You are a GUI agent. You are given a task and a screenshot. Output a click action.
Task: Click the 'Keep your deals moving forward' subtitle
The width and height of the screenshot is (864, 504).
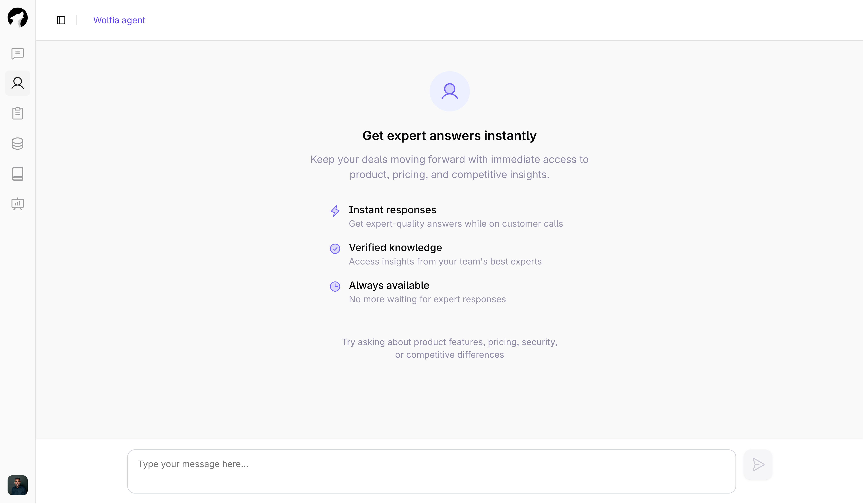[x=450, y=167]
